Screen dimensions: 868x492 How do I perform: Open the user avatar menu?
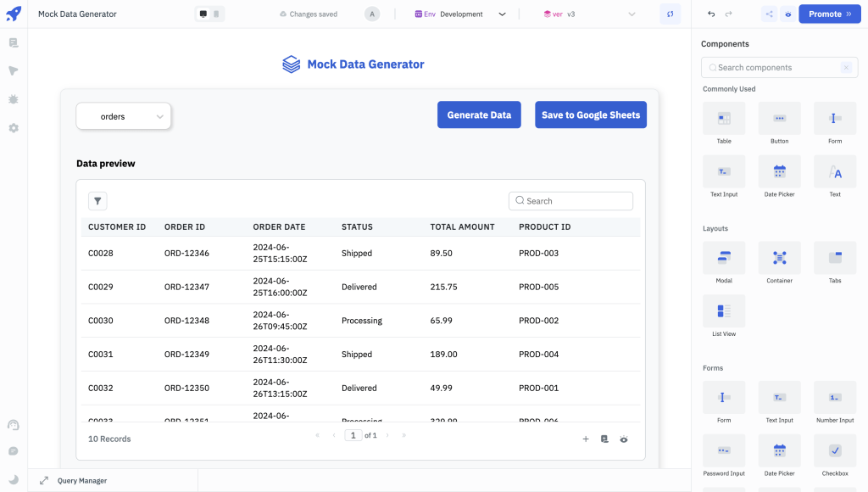372,14
